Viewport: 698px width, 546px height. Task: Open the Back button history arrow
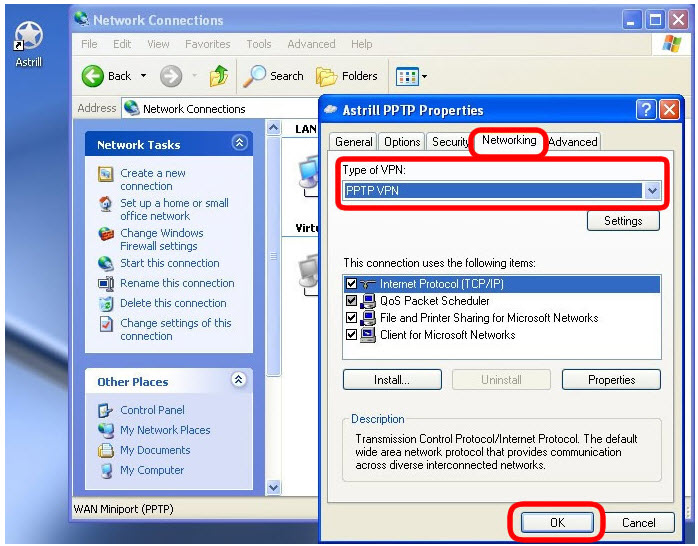[x=143, y=76]
